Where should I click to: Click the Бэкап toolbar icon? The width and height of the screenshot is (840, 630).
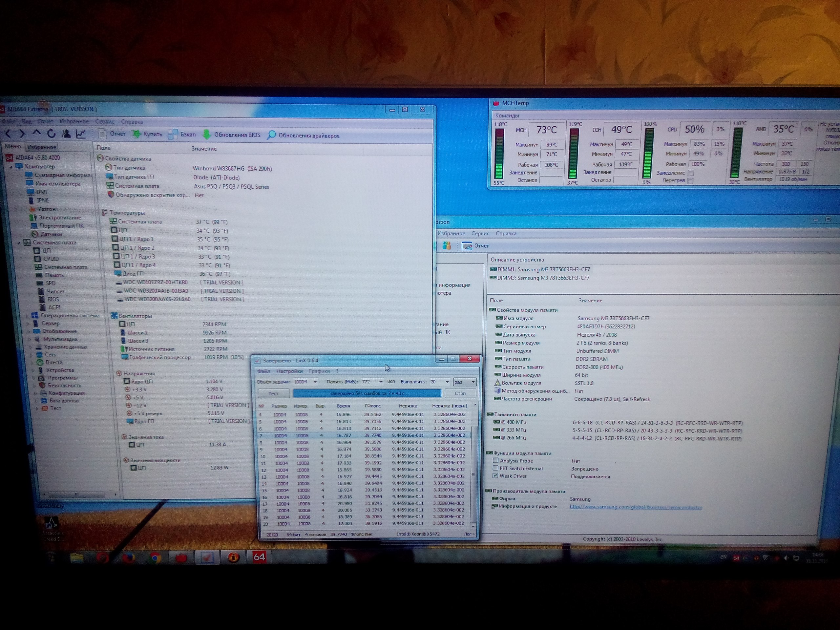pyautogui.click(x=174, y=135)
